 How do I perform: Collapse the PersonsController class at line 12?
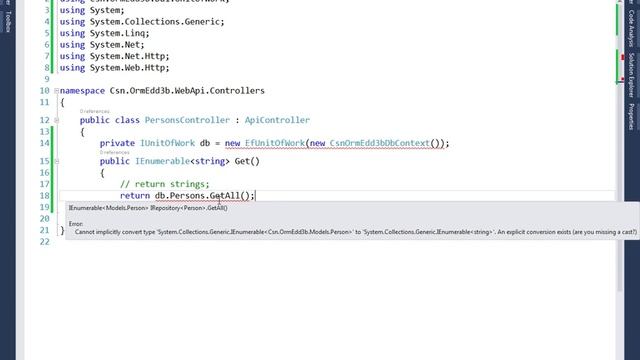[x=56, y=120]
